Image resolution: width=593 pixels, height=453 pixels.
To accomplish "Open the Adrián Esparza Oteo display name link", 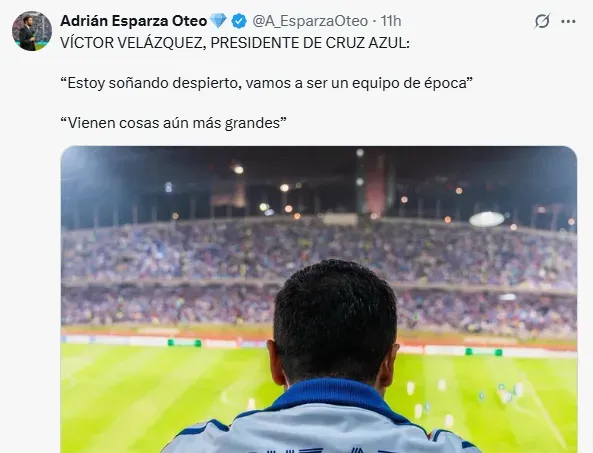I will [x=134, y=21].
